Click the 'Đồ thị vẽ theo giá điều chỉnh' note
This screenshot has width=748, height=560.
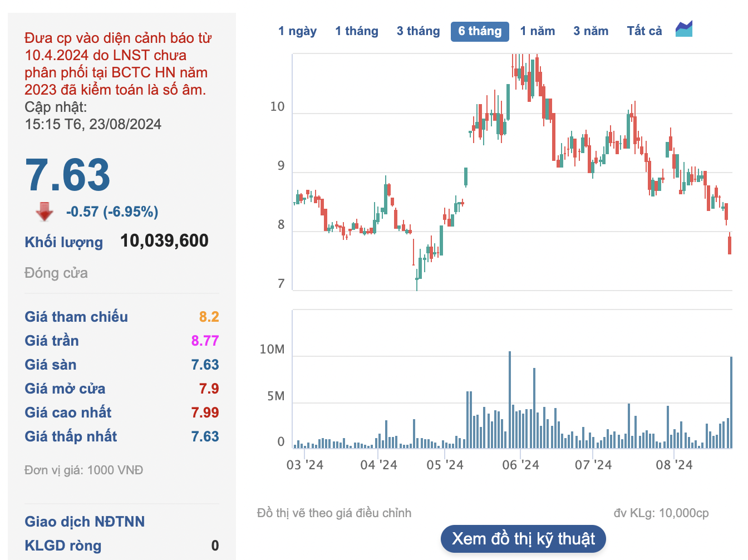[334, 513]
